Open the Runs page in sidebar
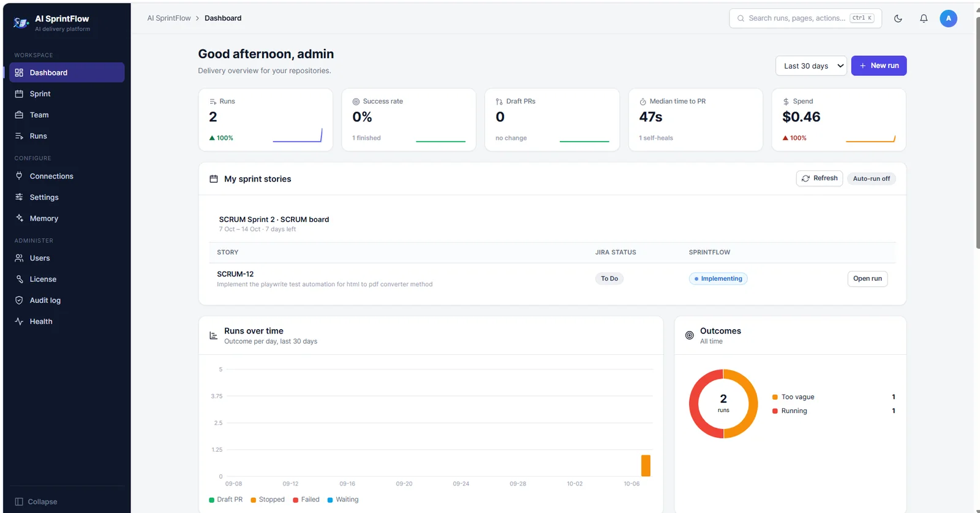The image size is (980, 513). [x=67, y=136]
